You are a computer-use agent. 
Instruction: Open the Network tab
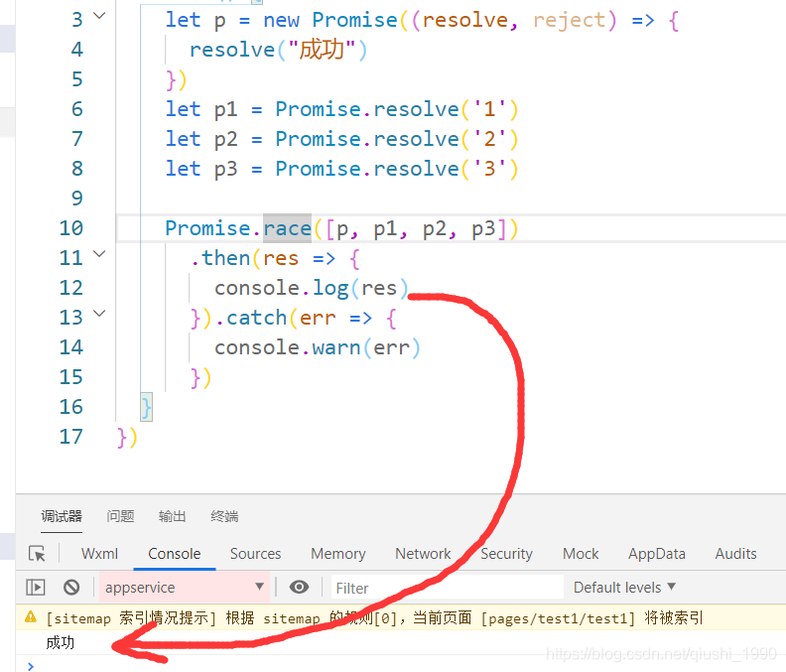[423, 554]
